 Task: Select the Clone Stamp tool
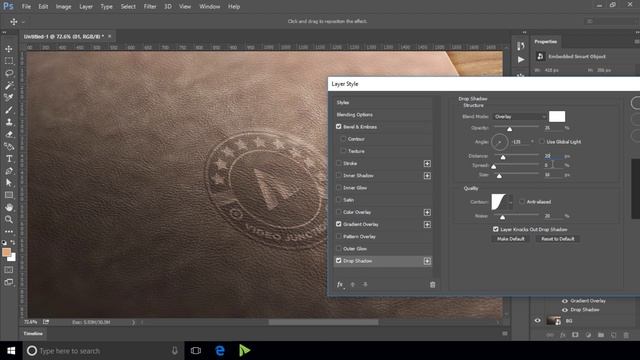click(x=9, y=122)
